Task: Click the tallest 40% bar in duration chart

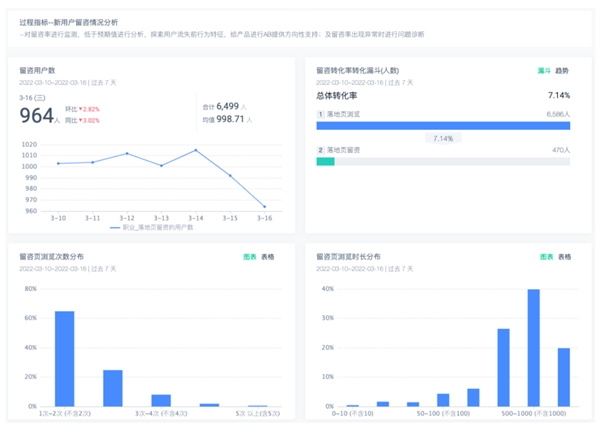Action: [533, 347]
